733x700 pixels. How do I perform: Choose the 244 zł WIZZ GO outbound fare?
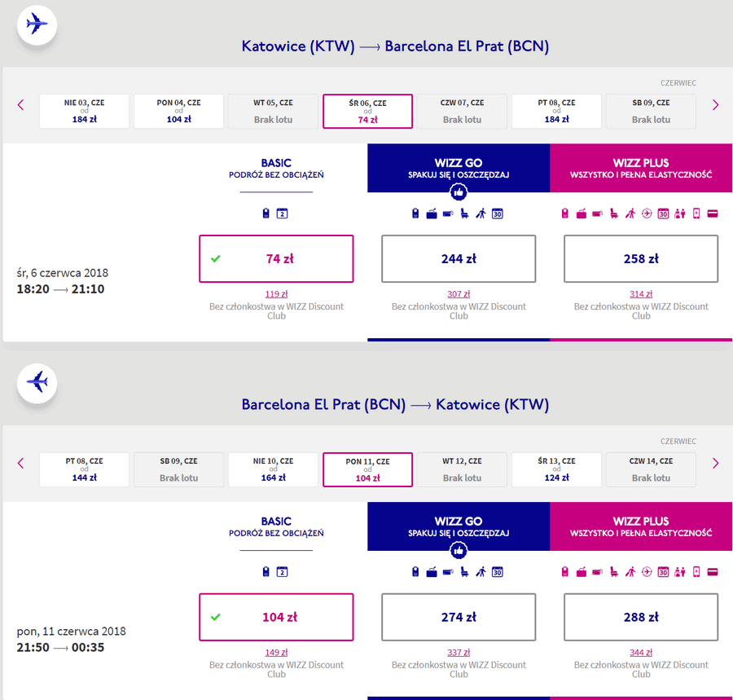[x=459, y=258]
